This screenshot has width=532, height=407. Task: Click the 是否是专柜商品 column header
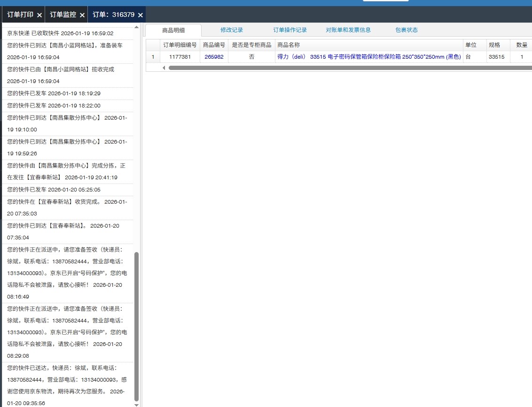click(x=251, y=45)
